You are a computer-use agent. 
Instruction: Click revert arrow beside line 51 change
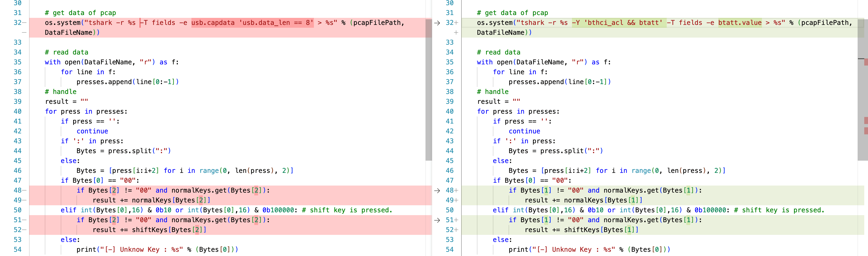[437, 220]
